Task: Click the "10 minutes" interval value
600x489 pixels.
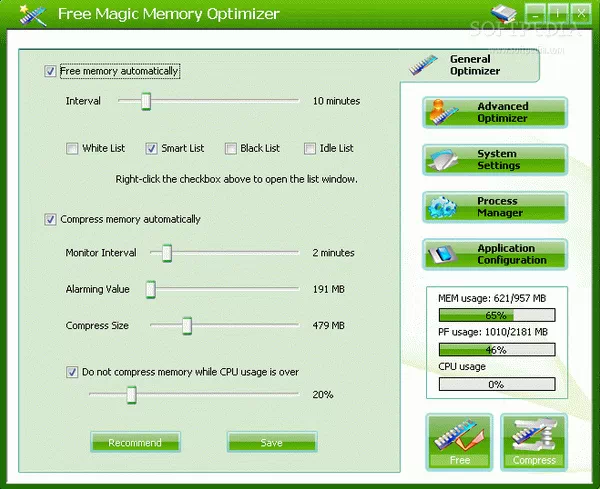Action: pyautogui.click(x=336, y=101)
